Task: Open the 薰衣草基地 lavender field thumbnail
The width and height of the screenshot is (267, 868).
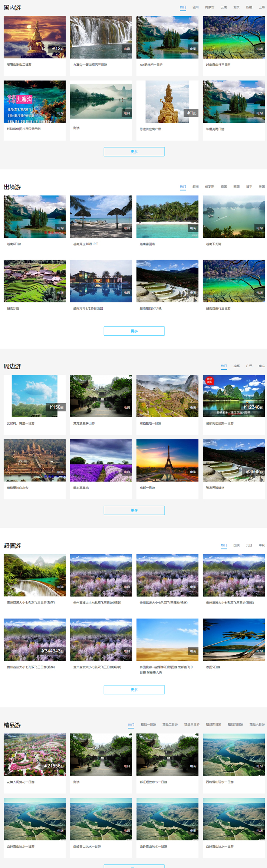Action: tap(101, 460)
